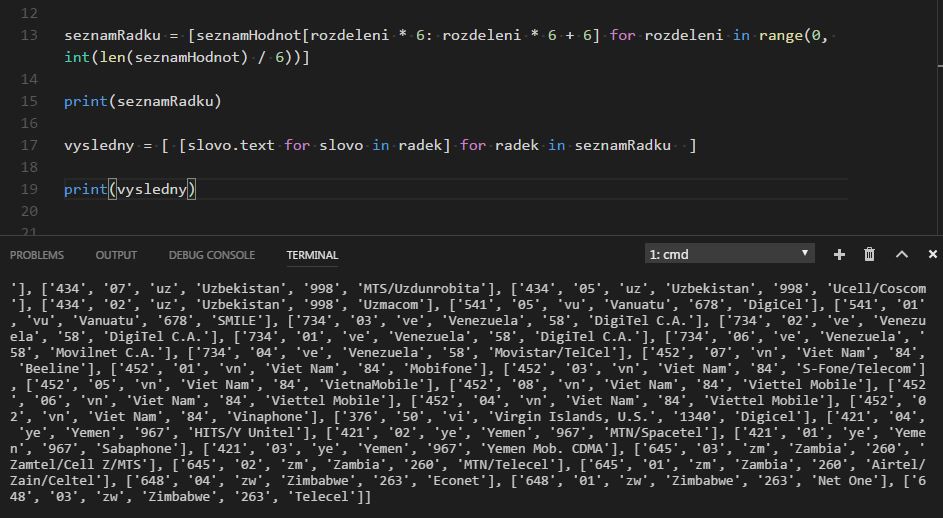
Task: Open the DEBUG CONSOLE tab
Action: [212, 255]
